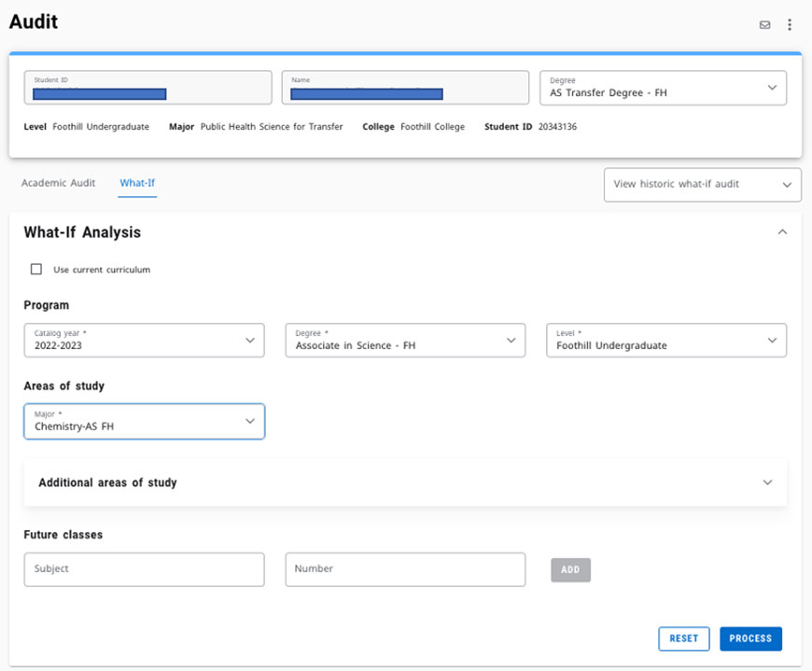Click the Number input field

[405, 569]
